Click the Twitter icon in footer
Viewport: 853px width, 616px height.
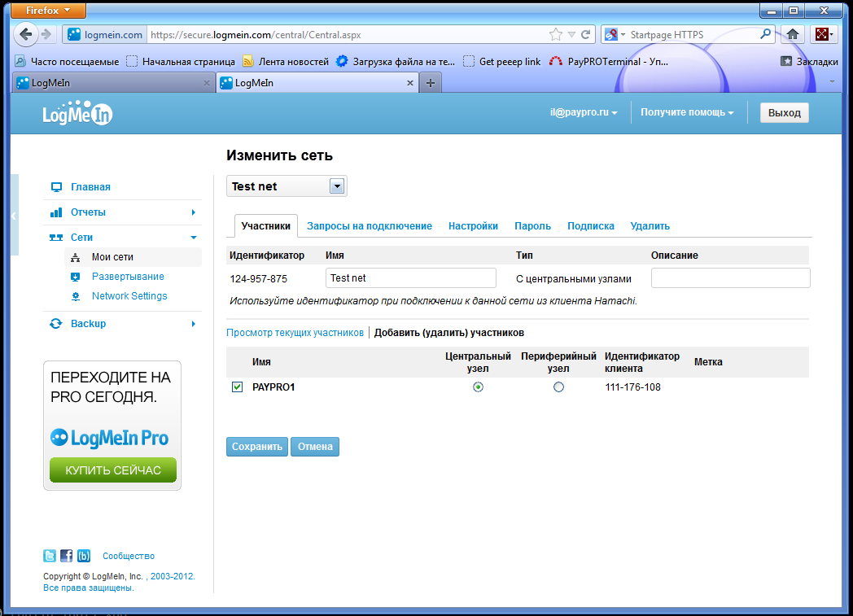(50, 556)
